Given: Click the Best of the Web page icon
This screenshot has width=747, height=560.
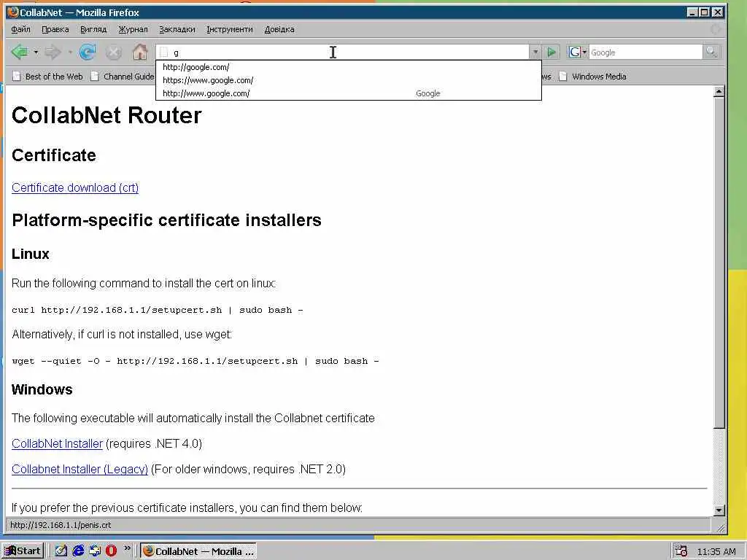Looking at the screenshot, I should click(17, 76).
